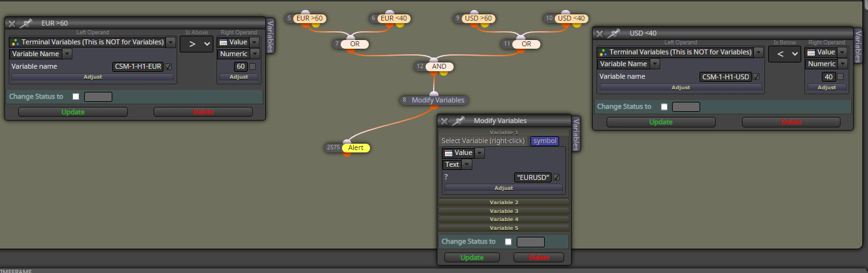Image resolution: width=868 pixels, height=273 pixels.
Task: Close the EUR >60 panel
Action: 11,24
